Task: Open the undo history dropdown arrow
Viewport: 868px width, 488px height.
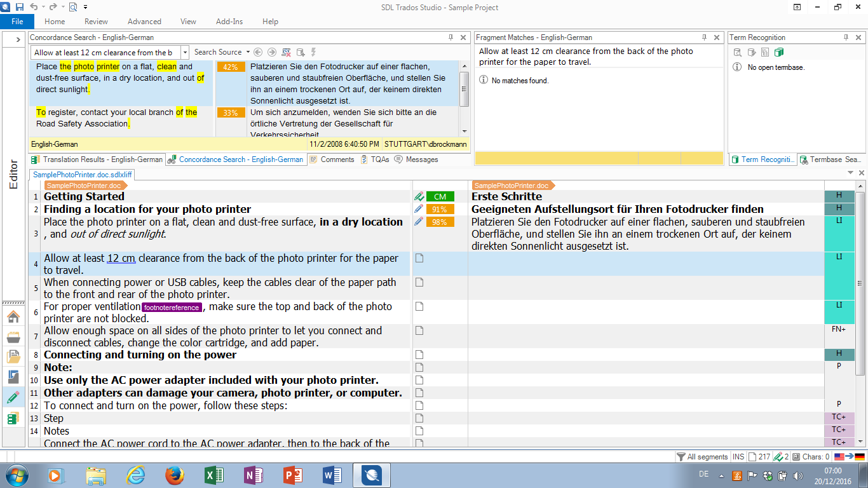Action: tap(43, 8)
